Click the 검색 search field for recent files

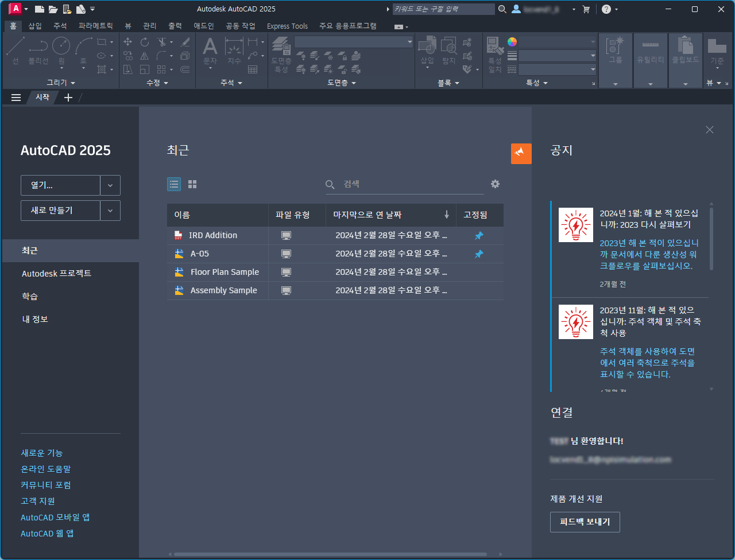[x=404, y=184]
